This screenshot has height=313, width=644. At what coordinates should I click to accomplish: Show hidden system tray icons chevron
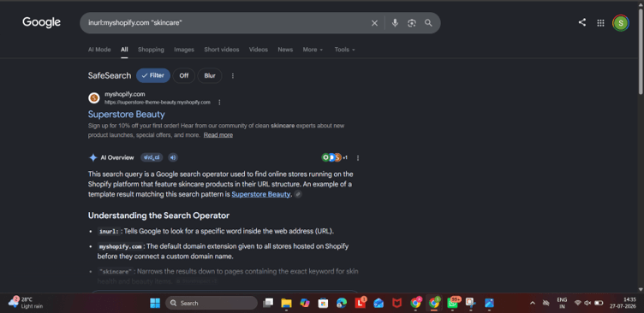click(533, 303)
